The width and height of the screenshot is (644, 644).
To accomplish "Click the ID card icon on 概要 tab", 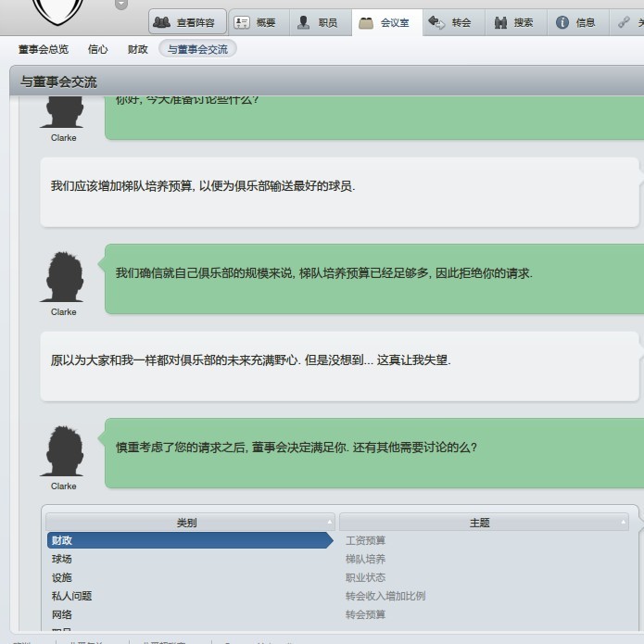I will tap(242, 22).
